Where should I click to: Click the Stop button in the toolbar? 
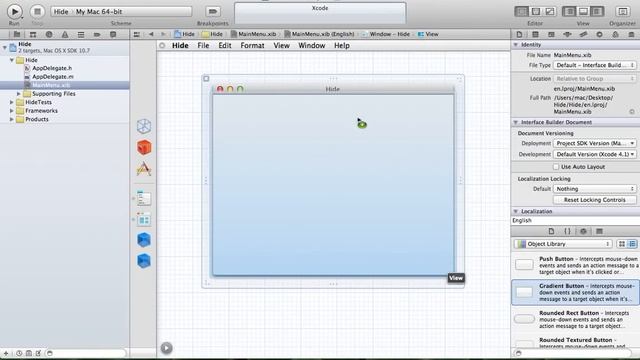[x=37, y=11]
